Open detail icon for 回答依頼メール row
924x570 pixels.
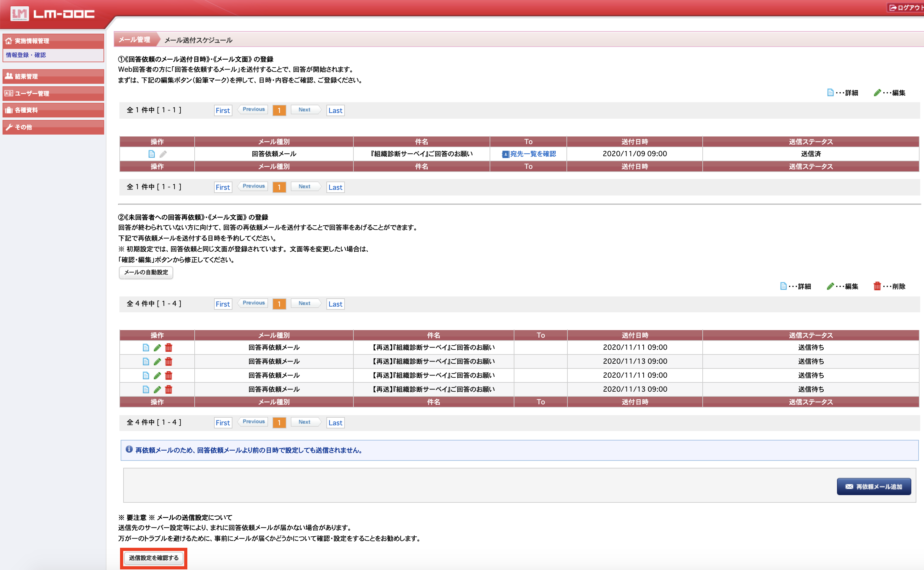[x=151, y=154]
